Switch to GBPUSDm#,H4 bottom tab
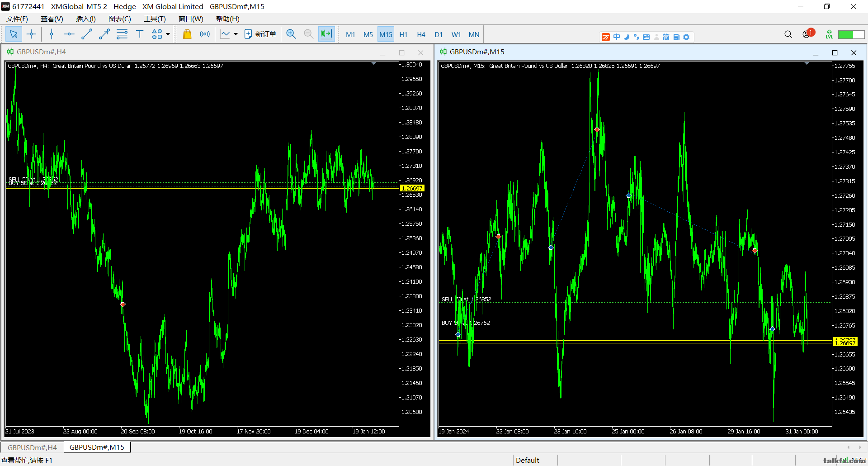 click(32, 447)
